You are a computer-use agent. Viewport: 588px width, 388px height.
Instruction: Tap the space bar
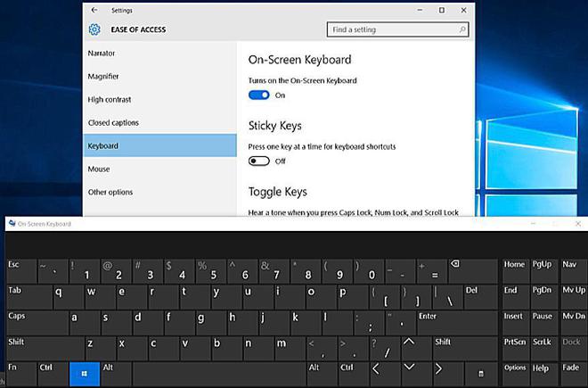[x=219, y=374]
